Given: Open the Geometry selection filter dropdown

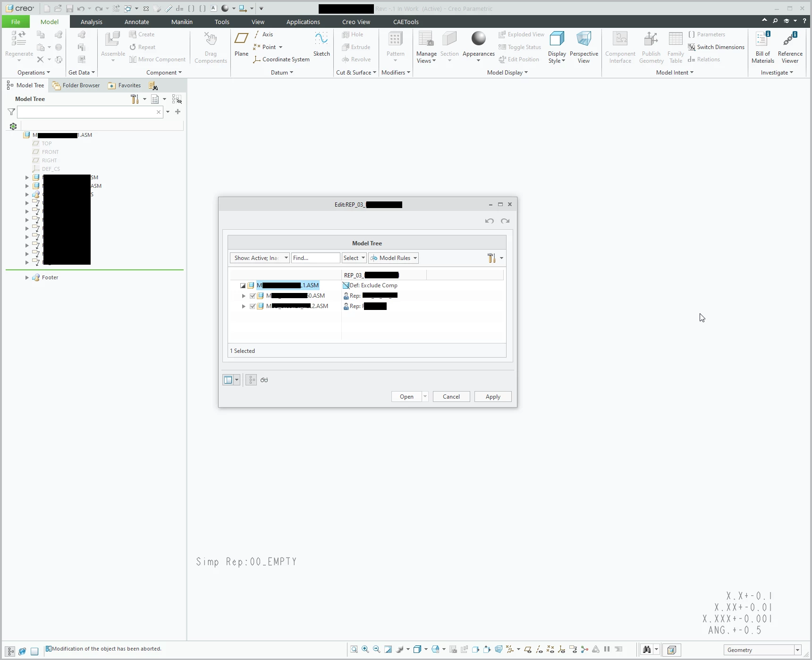Looking at the screenshot, I should click(762, 650).
